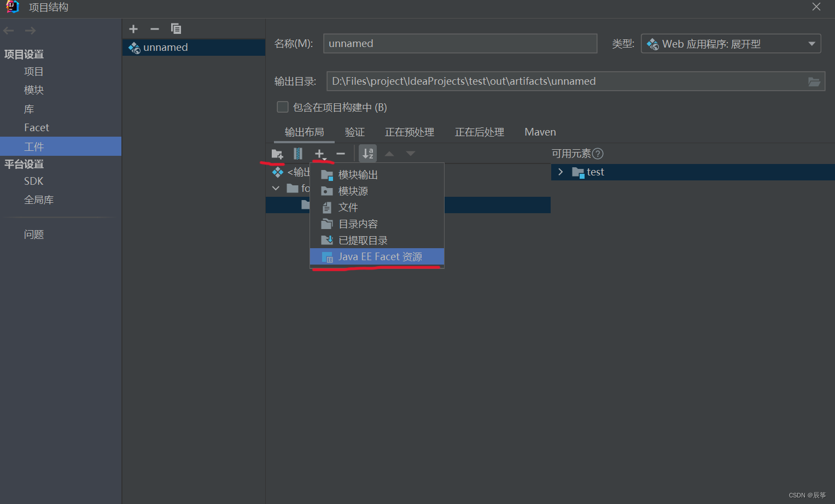The height and width of the screenshot is (504, 835).
Task: Choose Java EE Facet 资源 menu entry
Action: tap(377, 257)
